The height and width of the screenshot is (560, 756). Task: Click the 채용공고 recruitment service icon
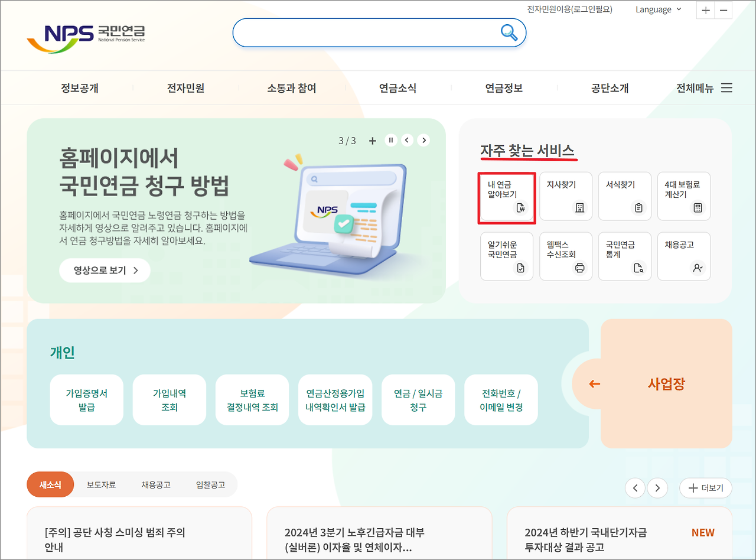[683, 256]
